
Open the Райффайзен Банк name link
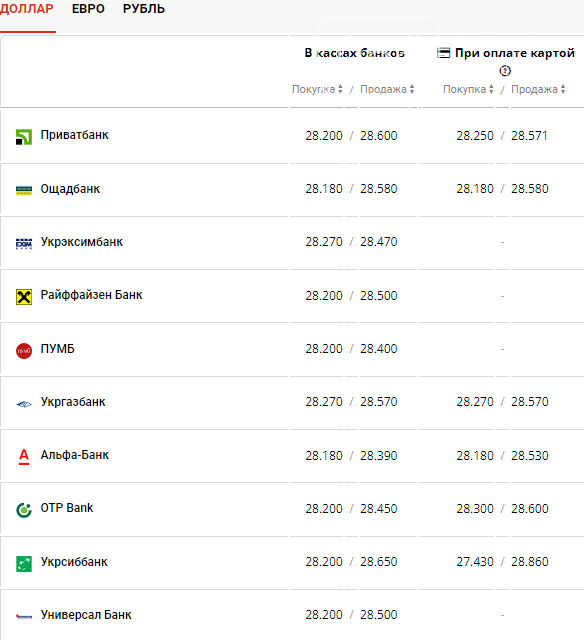[91, 295]
